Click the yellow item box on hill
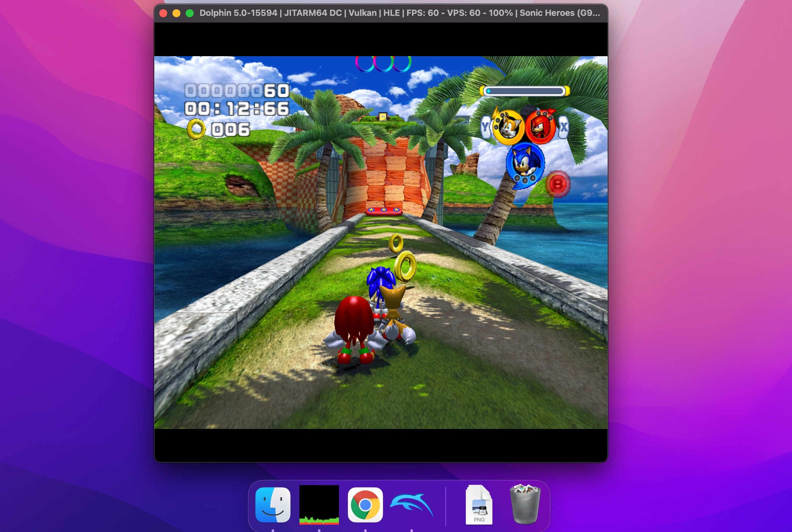Viewport: 792px width, 532px height. pyautogui.click(x=383, y=117)
